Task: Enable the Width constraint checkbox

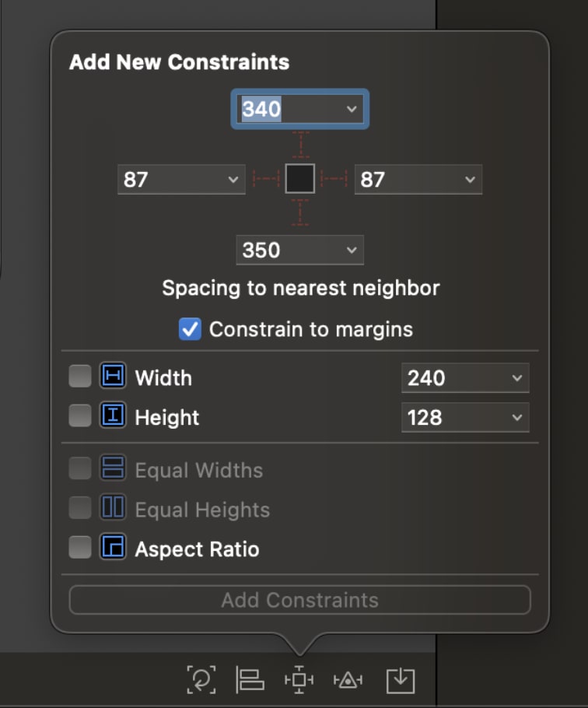Action: point(80,377)
